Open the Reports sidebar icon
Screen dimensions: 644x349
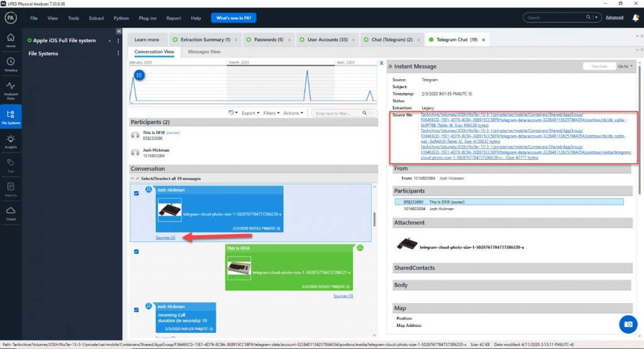[x=11, y=189]
